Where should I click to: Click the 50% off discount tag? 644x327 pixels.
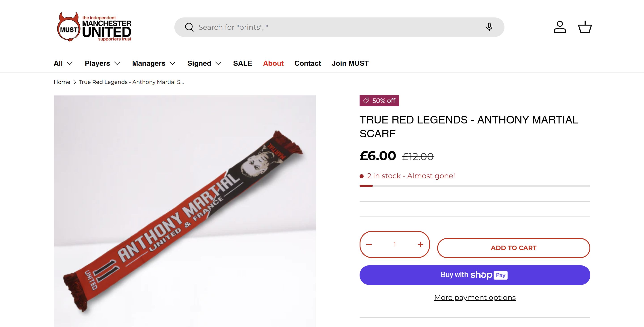pyautogui.click(x=379, y=101)
